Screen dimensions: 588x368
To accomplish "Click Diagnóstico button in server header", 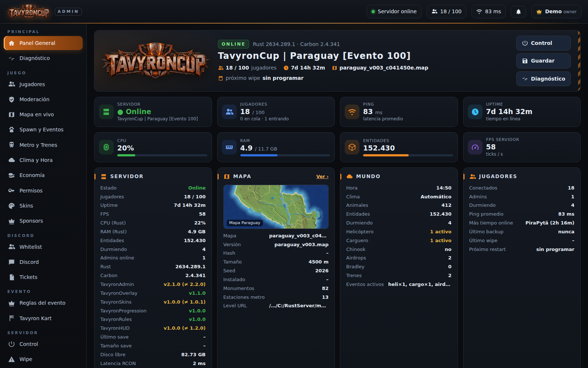I will 543,79.
